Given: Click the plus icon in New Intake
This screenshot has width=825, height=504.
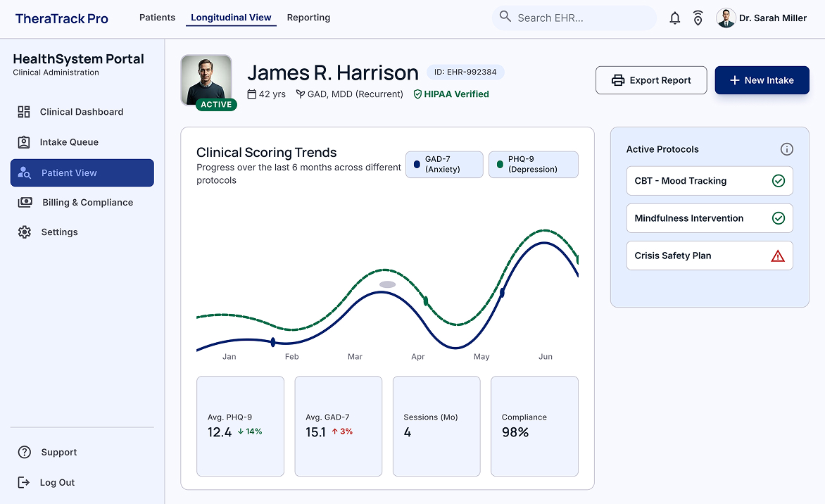Looking at the screenshot, I should click(x=734, y=80).
